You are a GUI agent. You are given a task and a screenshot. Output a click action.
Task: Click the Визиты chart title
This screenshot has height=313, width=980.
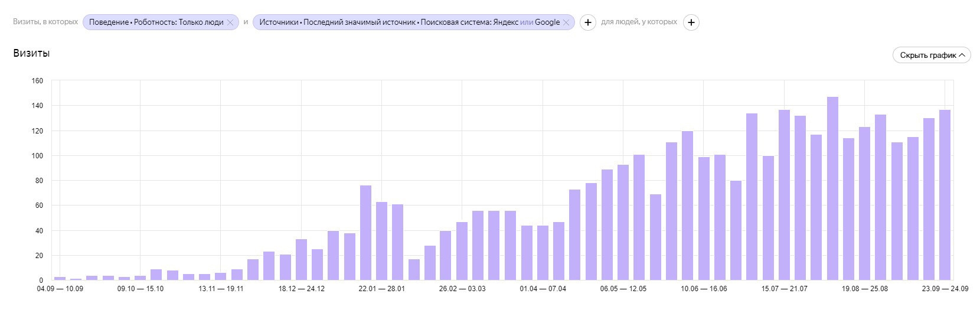tap(31, 54)
